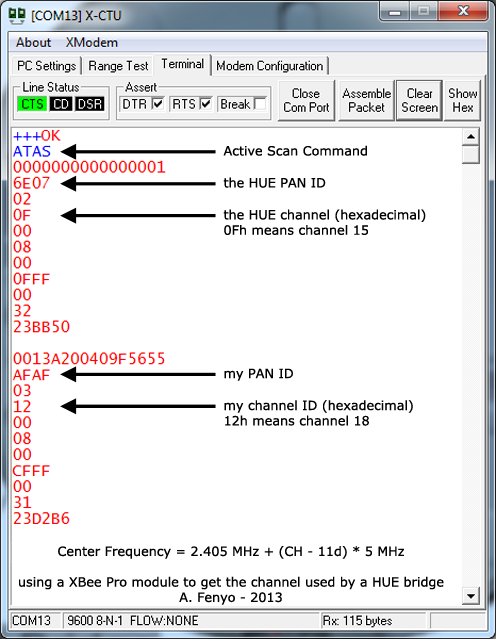Open the Modem Configuration tab
This screenshot has width=496, height=639.
pyautogui.click(x=269, y=66)
